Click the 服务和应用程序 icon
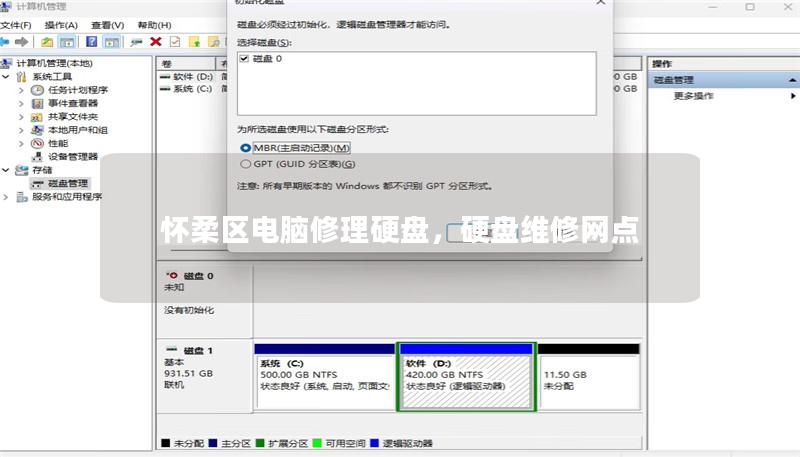This screenshot has width=800, height=457. pyautogui.click(x=21, y=197)
